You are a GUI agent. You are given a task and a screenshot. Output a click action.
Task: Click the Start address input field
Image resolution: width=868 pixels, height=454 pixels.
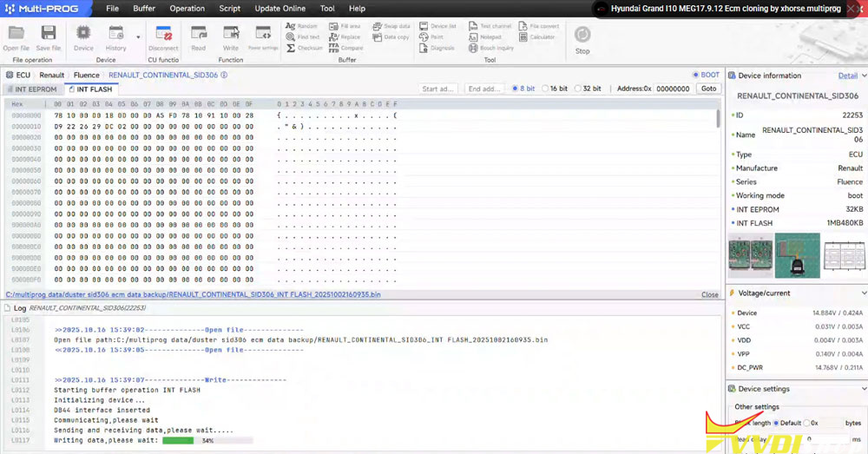pyautogui.click(x=438, y=89)
